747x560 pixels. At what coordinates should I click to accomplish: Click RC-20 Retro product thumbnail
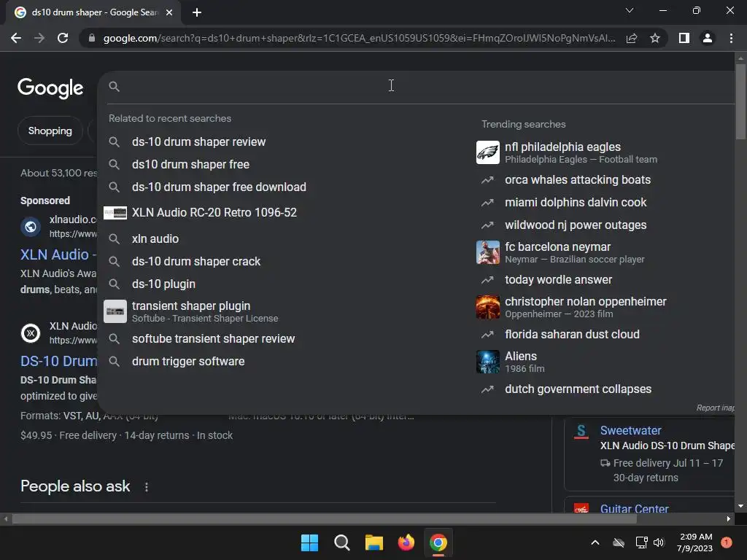[115, 212]
